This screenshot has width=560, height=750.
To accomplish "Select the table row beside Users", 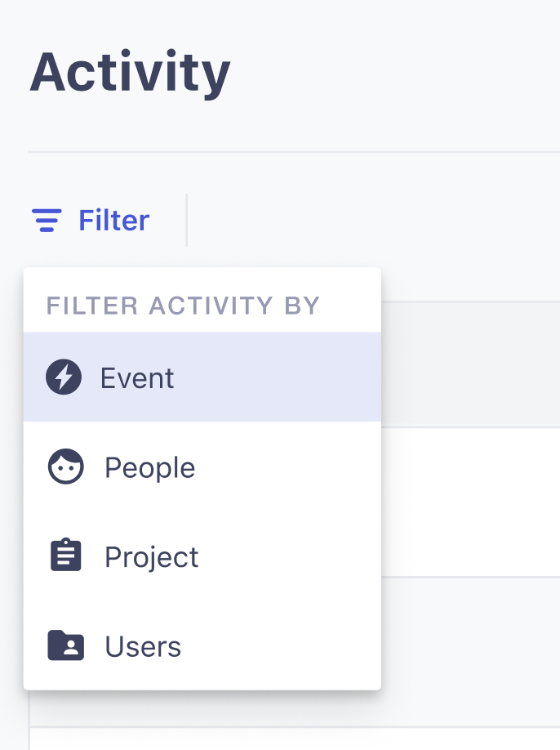I will (470, 652).
